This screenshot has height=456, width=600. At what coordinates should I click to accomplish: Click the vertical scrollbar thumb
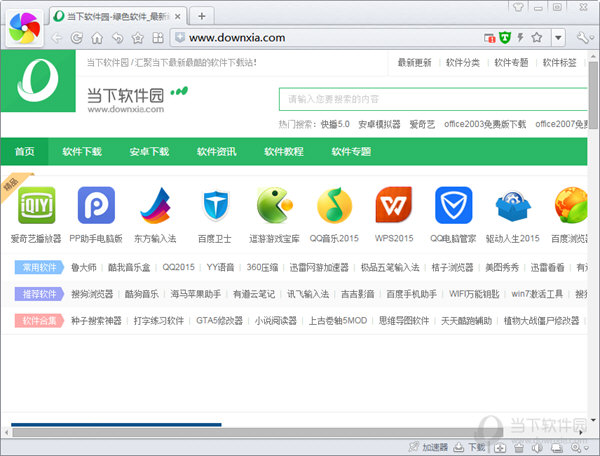(593, 95)
